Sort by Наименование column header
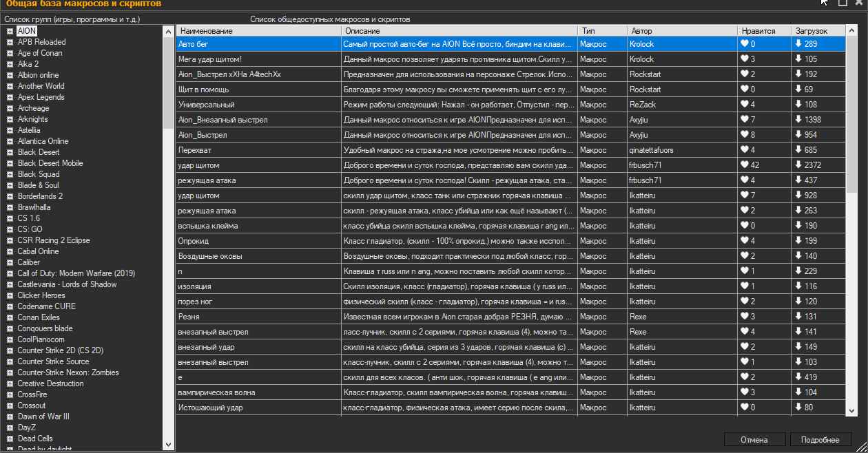The width and height of the screenshot is (868, 453). 259,31
